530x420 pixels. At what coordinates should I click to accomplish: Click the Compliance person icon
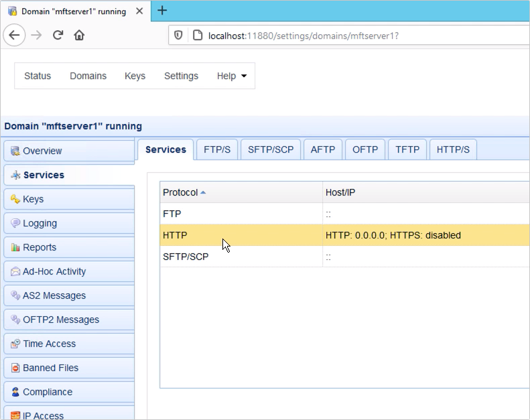pyautogui.click(x=15, y=392)
